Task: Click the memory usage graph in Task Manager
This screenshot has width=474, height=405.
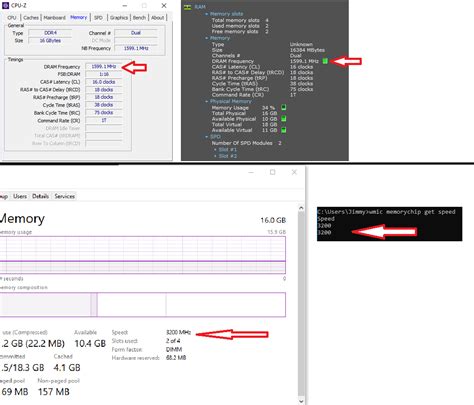Action: tap(143, 255)
